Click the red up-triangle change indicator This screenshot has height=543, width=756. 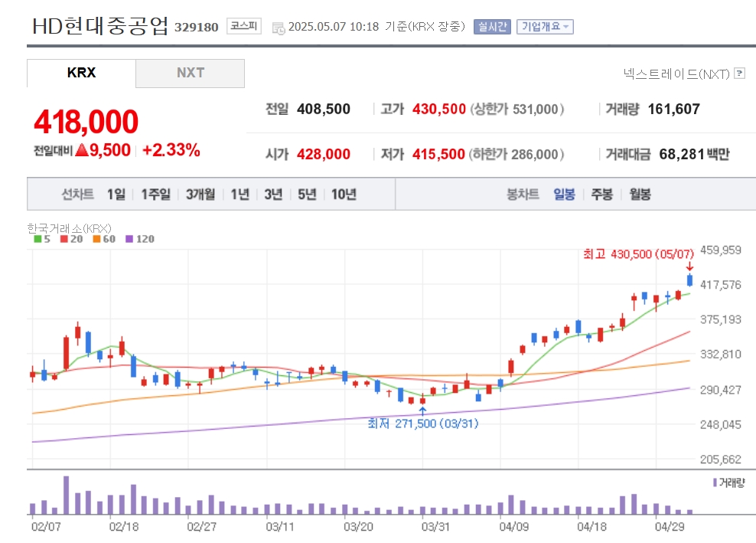point(82,150)
